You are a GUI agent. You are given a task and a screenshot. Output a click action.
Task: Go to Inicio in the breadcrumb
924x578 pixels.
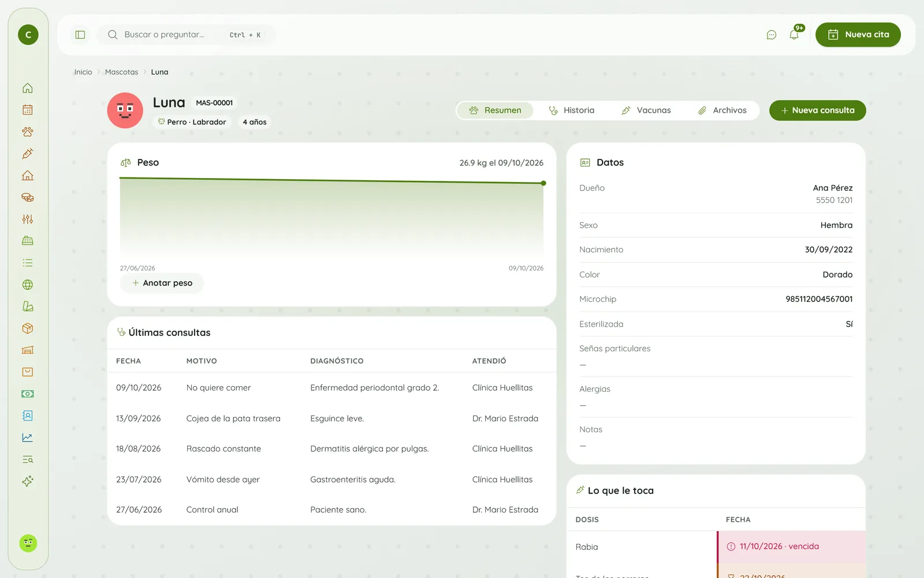83,72
